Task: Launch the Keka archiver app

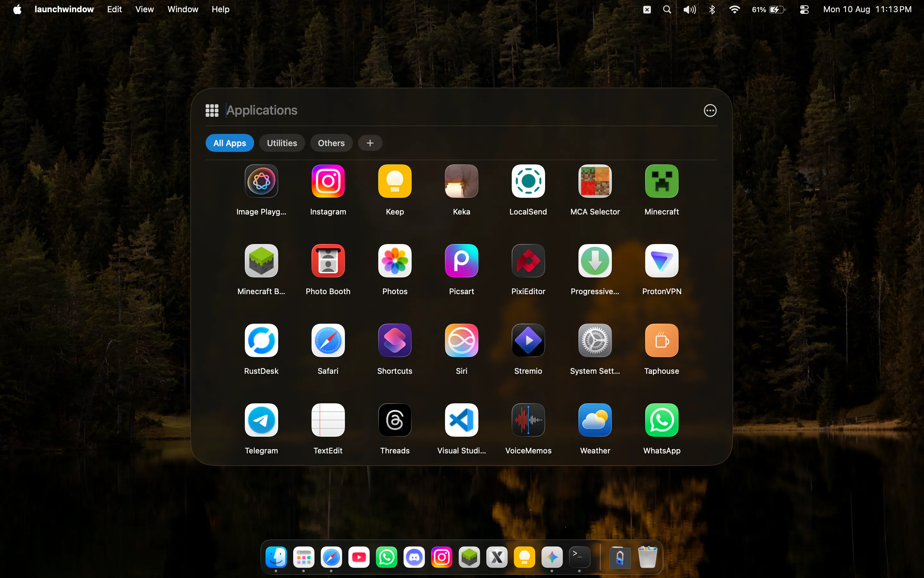Action: click(x=461, y=181)
